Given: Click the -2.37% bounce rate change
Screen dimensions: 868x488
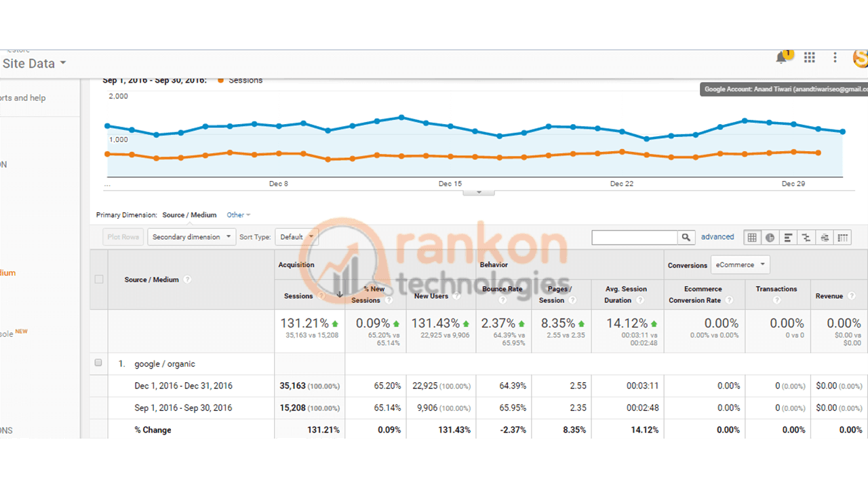Looking at the screenshot, I should coord(512,430).
